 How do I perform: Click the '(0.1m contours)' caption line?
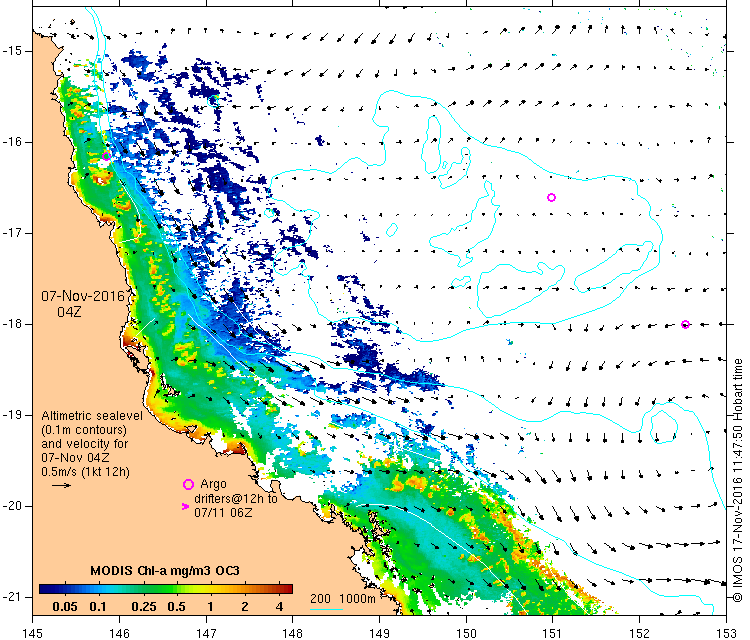pos(84,430)
